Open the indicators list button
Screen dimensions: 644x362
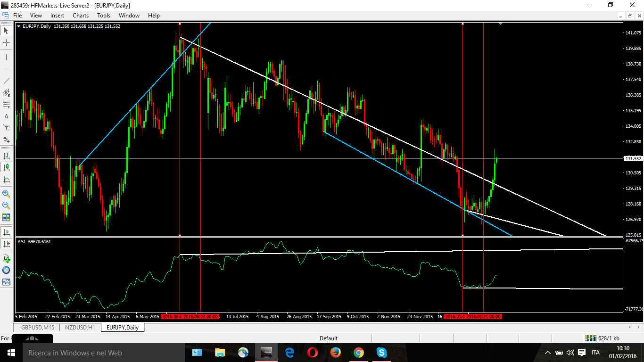pyautogui.click(x=6, y=258)
